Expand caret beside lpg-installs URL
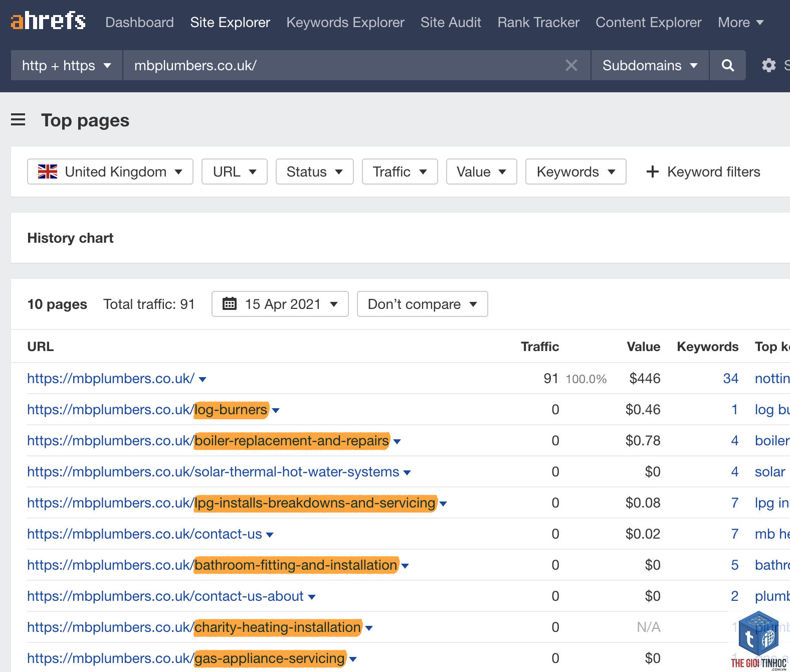The width and height of the screenshot is (790, 672). 443,504
